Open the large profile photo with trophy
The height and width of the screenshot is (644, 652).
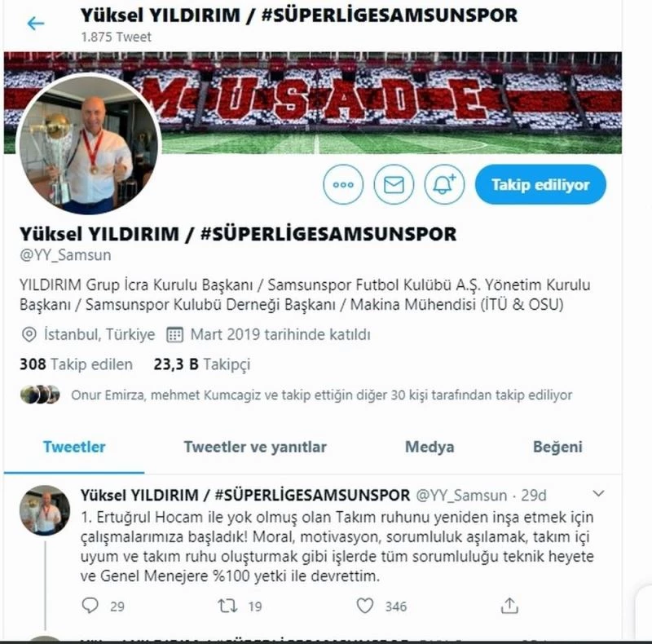click(x=89, y=143)
